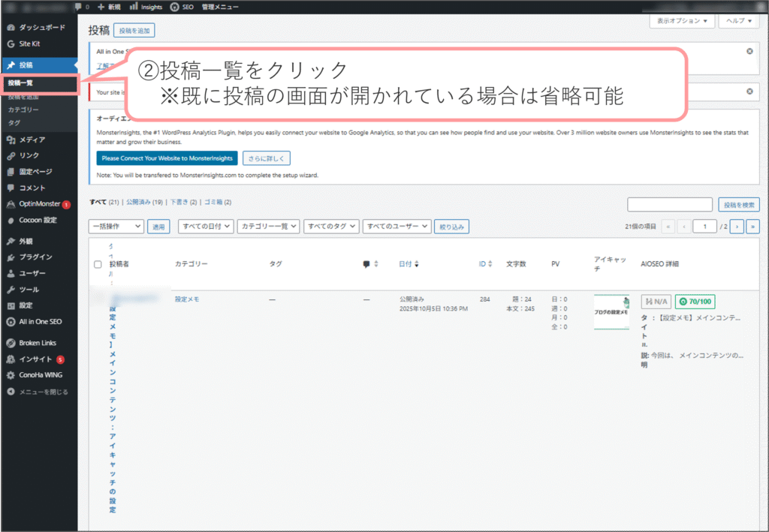Click the Plugins icon in sidebar
Viewport: 769px width, 532px height.
point(11,257)
